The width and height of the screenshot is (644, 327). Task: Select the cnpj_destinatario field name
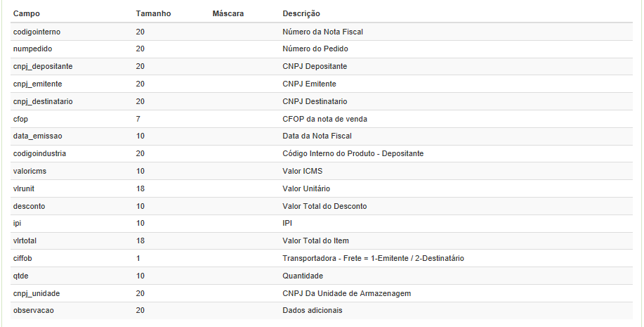(x=43, y=101)
